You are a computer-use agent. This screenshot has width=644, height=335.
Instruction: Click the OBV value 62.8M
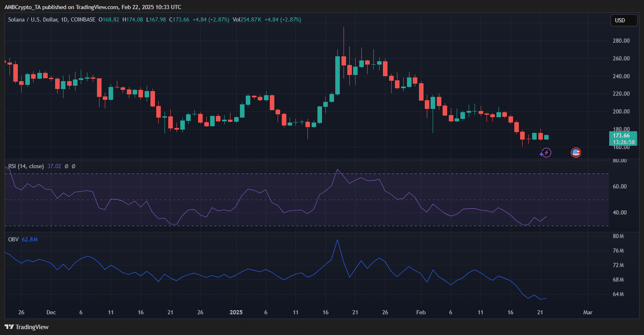(30, 239)
